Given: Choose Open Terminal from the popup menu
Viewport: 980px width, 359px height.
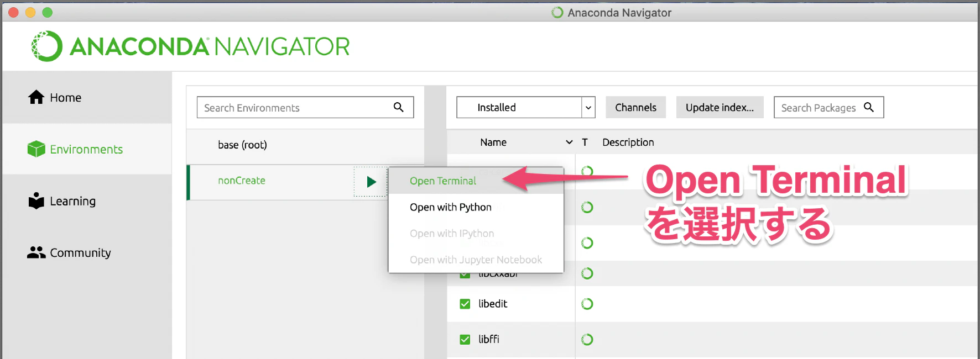Looking at the screenshot, I should point(476,181).
